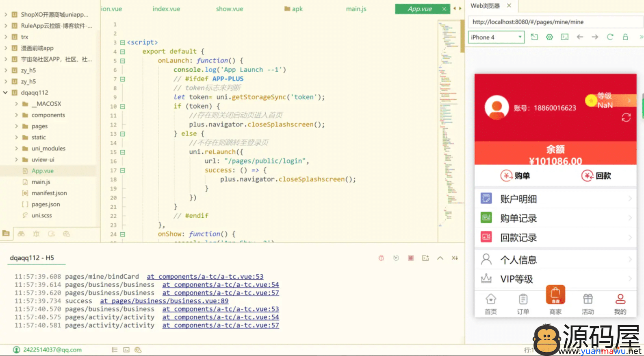Open pages.json in the project tree

pyautogui.click(x=46, y=204)
